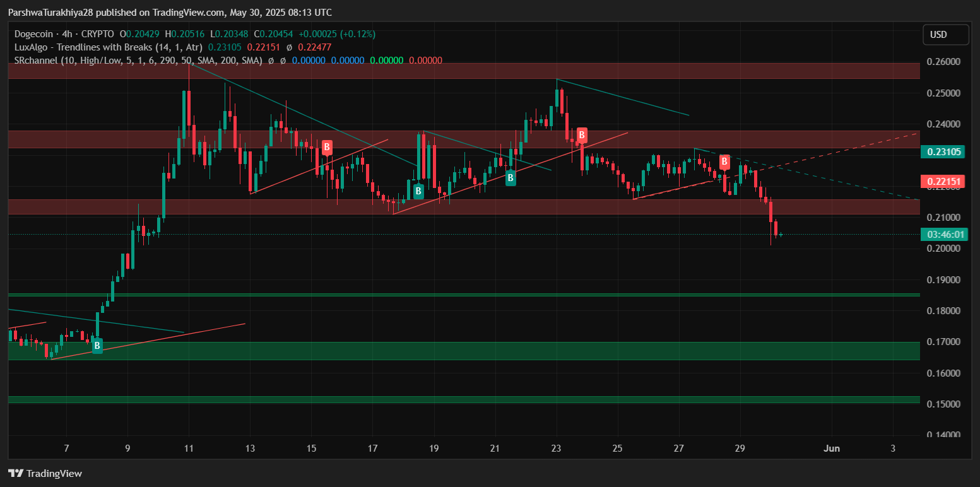Click the TradingView logo in bottom-left corner
The height and width of the screenshot is (487, 980).
coord(45,473)
